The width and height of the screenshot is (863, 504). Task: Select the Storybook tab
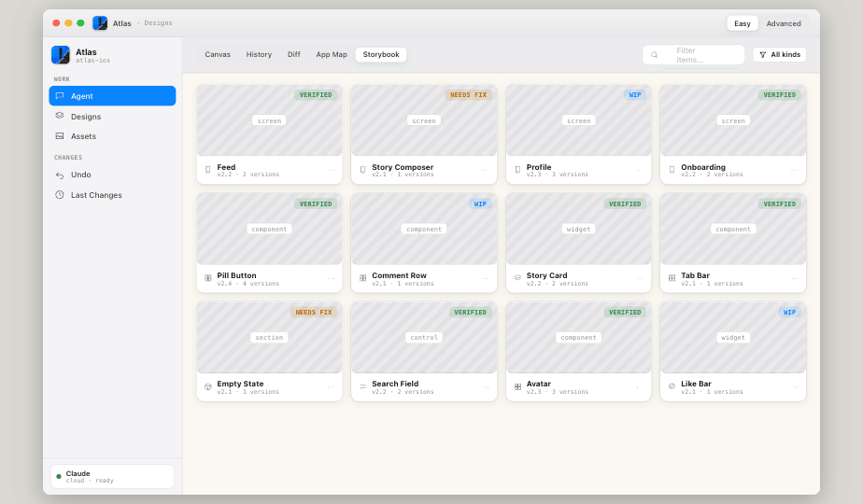click(381, 54)
